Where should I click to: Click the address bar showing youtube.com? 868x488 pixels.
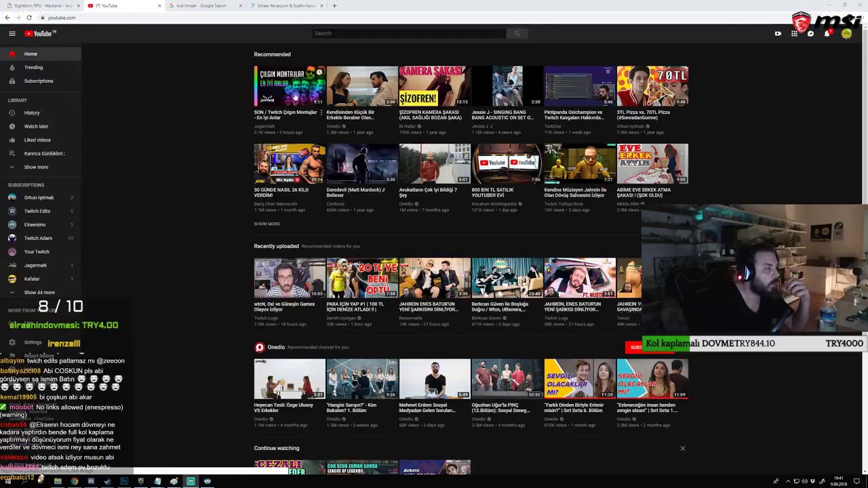[x=62, y=18]
